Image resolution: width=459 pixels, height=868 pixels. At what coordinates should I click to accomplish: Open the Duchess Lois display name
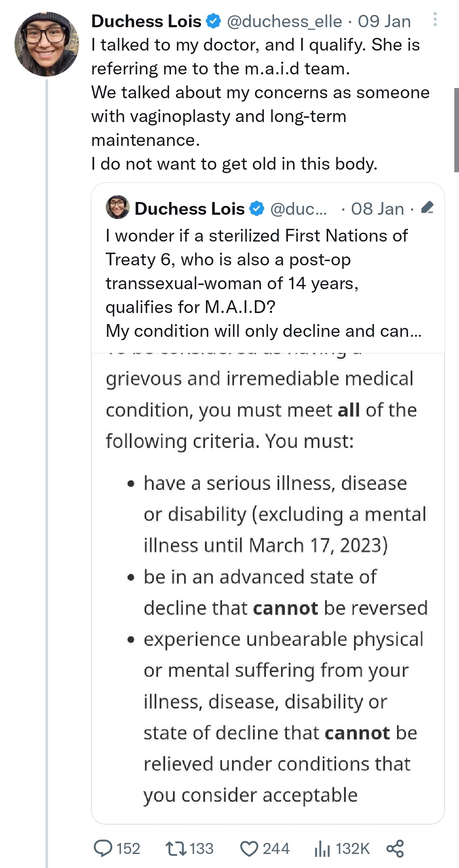(146, 21)
